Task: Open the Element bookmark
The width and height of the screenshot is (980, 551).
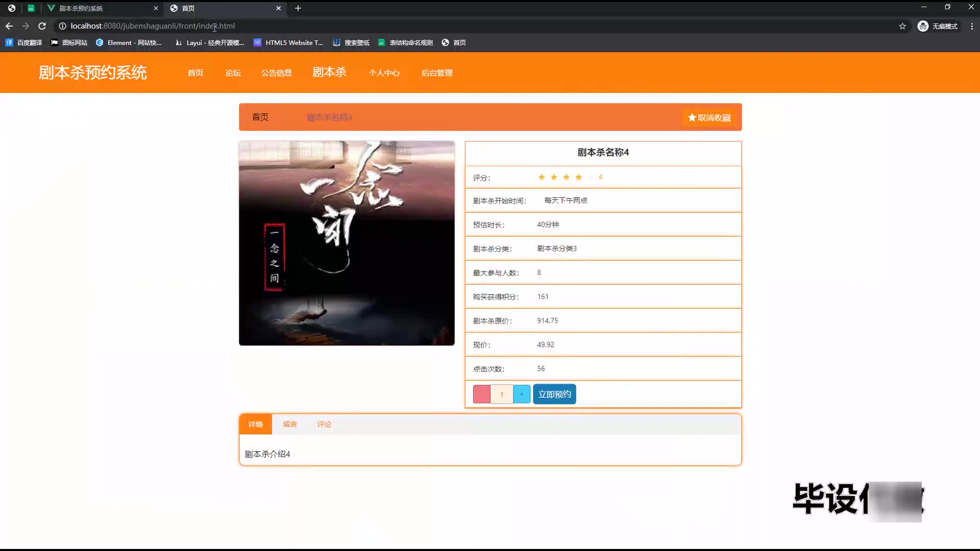Action: coord(129,43)
